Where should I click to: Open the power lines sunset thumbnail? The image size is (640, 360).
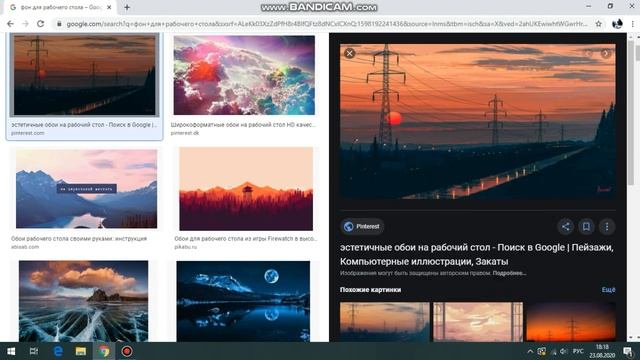(x=84, y=75)
